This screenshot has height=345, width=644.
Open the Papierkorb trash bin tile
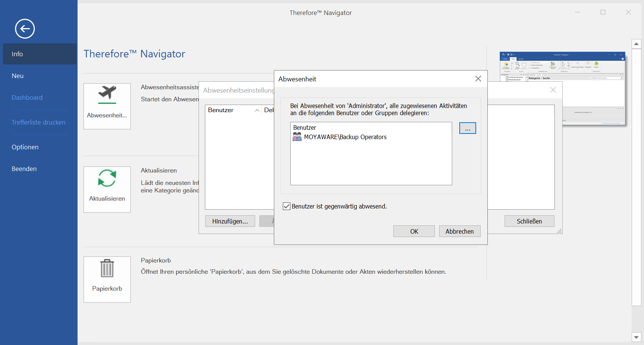point(107,279)
